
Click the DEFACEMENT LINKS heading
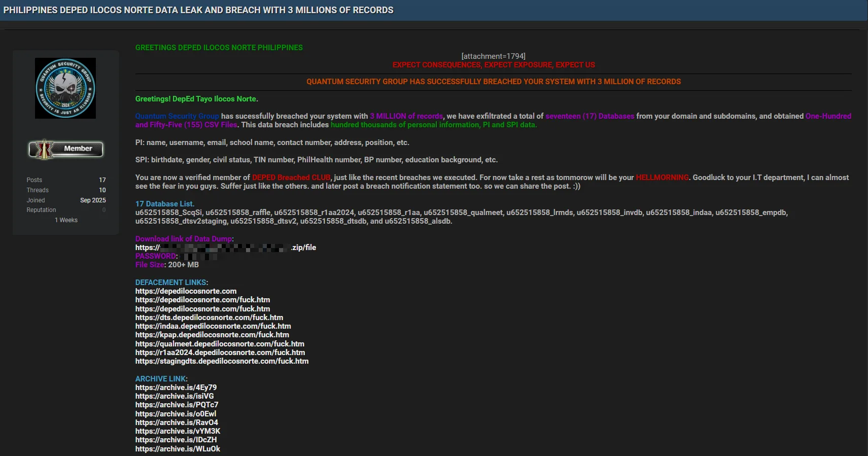(171, 283)
